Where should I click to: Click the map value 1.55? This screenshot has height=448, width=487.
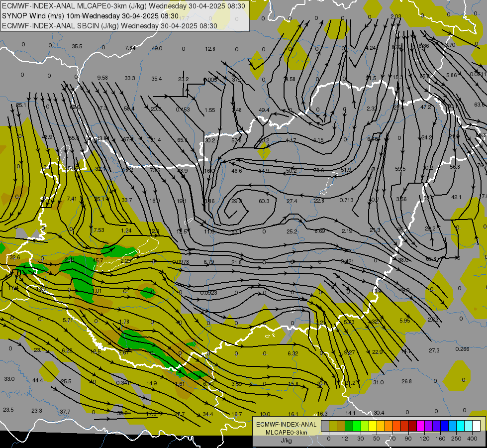pos(210,110)
